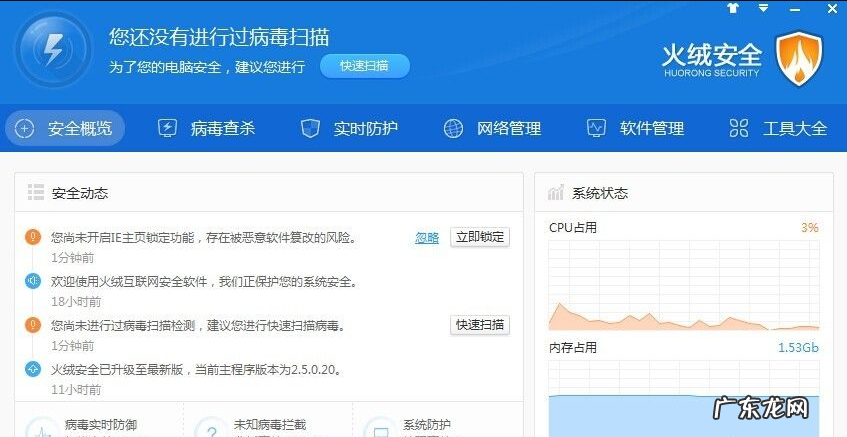847x437 pixels.
Task: Click the 系统防护 module label
Action: 427,425
